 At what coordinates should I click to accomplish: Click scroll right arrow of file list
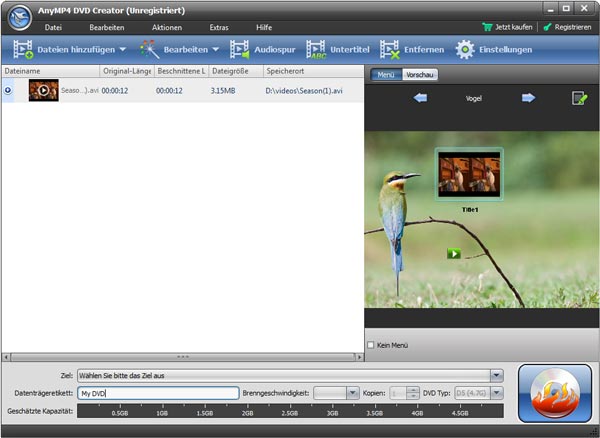pos(359,357)
